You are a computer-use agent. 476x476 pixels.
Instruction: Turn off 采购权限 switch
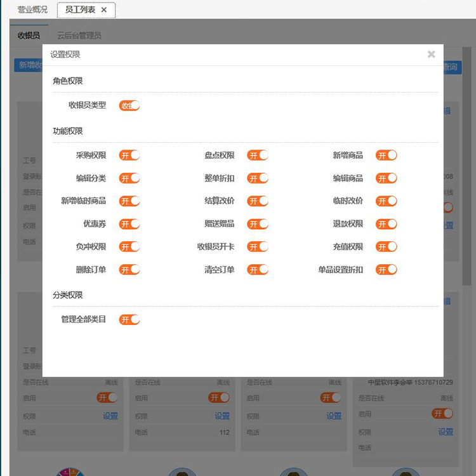129,155
